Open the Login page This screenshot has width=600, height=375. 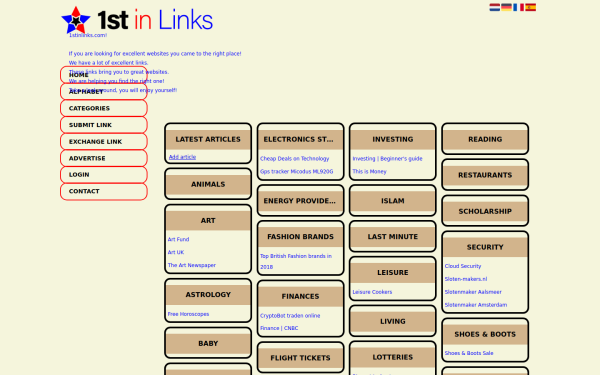point(104,175)
